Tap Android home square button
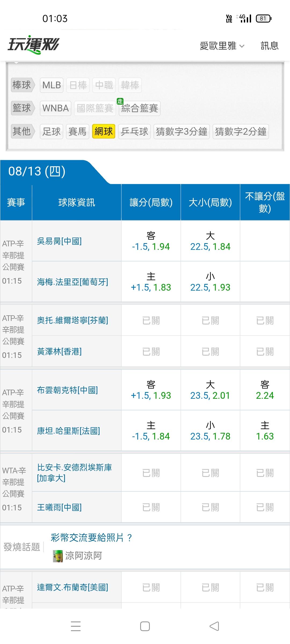 145,627
